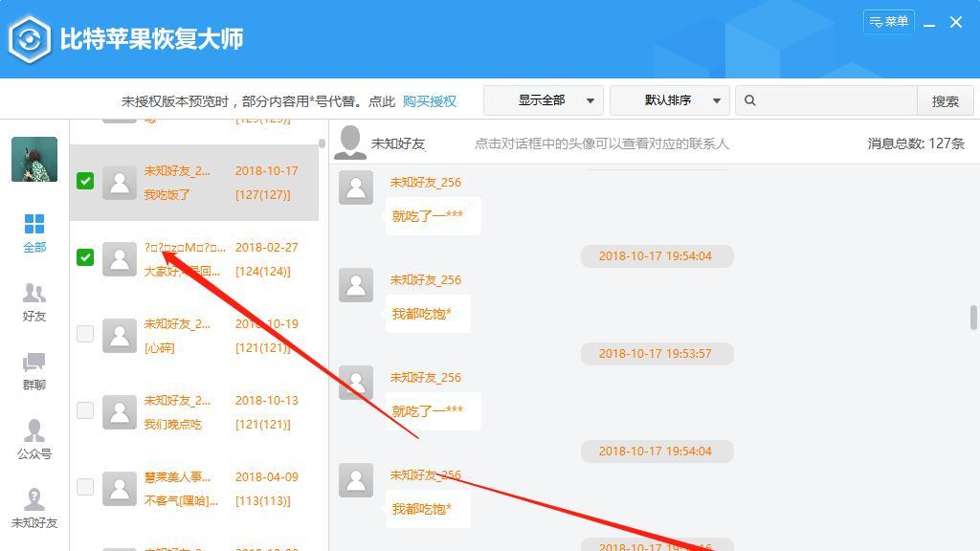Select the 全部 sidebar tab
This screenshot has height=551, width=980.
click(34, 233)
